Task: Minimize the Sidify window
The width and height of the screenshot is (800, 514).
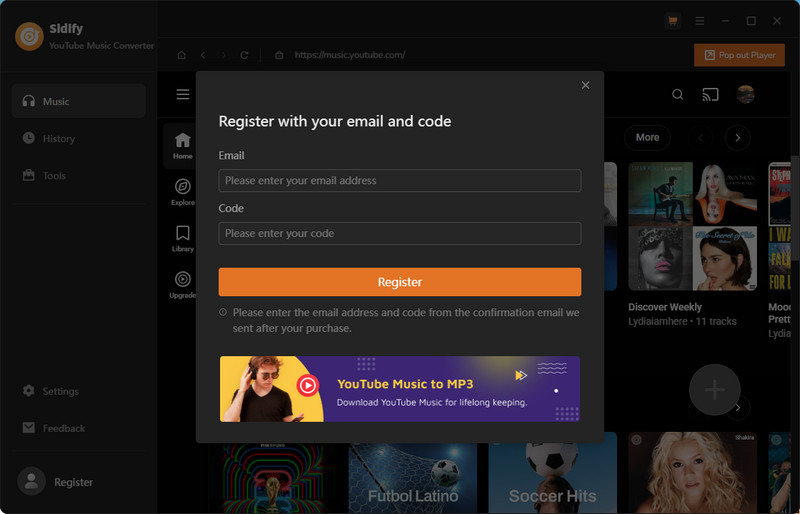Action: pyautogui.click(x=725, y=21)
